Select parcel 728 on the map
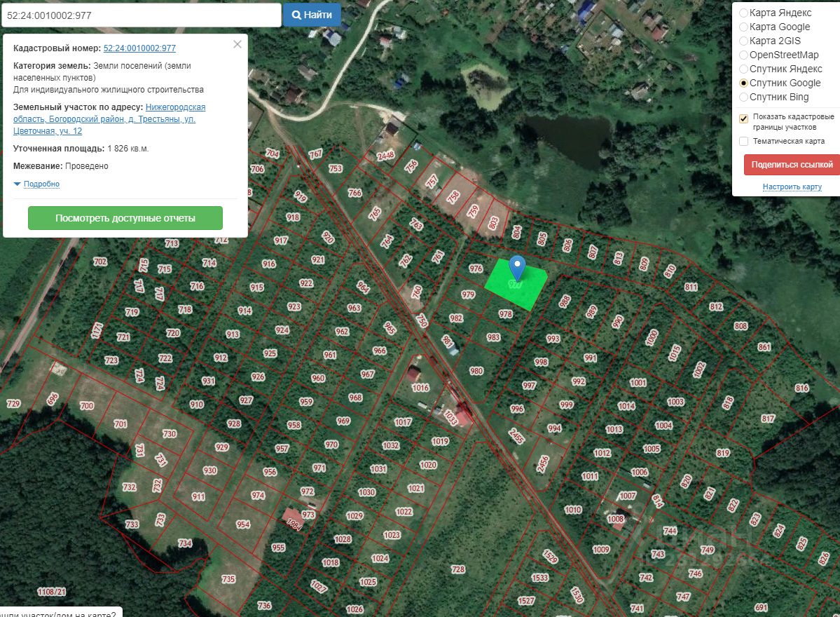The width and height of the screenshot is (840, 617). point(458,569)
